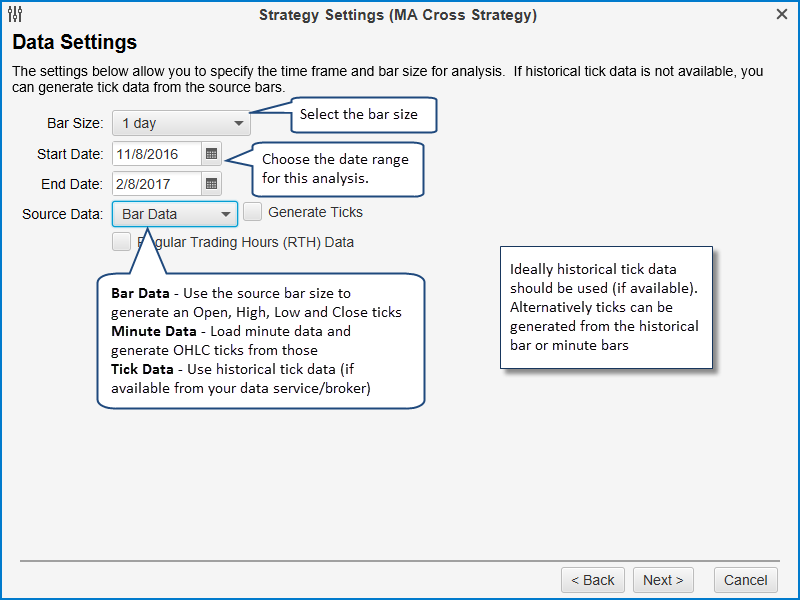Click the strategy settings sliders icon in title bar
800x600 pixels.
click(14, 15)
